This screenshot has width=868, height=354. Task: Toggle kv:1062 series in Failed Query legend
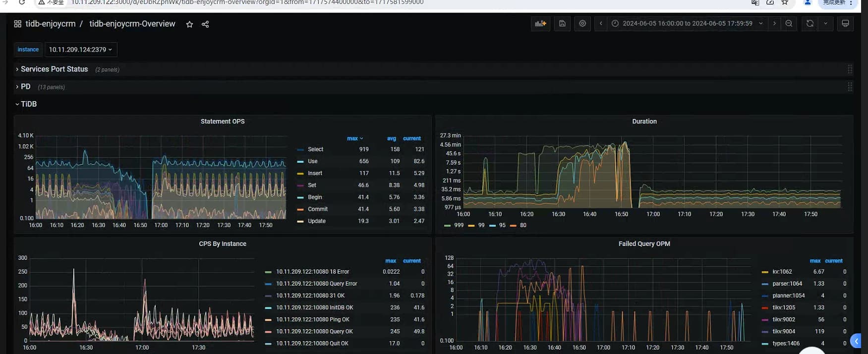pyautogui.click(x=782, y=272)
